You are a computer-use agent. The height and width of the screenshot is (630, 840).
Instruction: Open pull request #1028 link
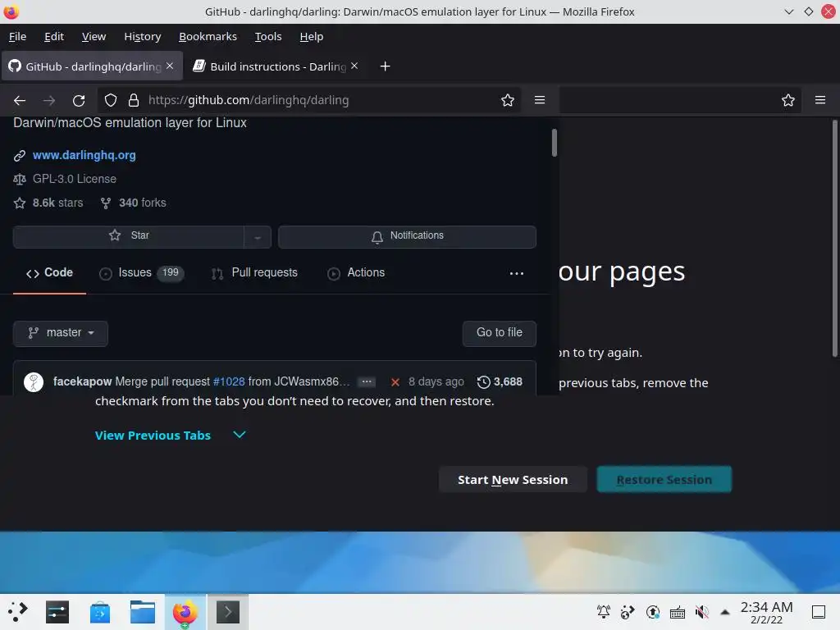(229, 381)
